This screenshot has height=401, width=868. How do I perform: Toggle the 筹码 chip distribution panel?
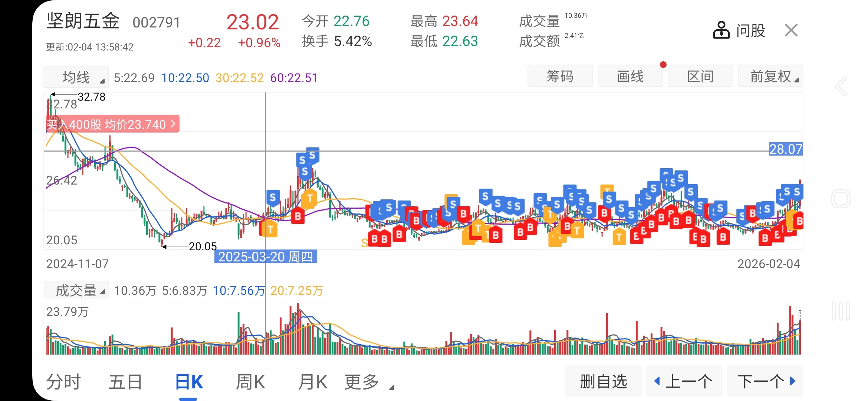(560, 76)
